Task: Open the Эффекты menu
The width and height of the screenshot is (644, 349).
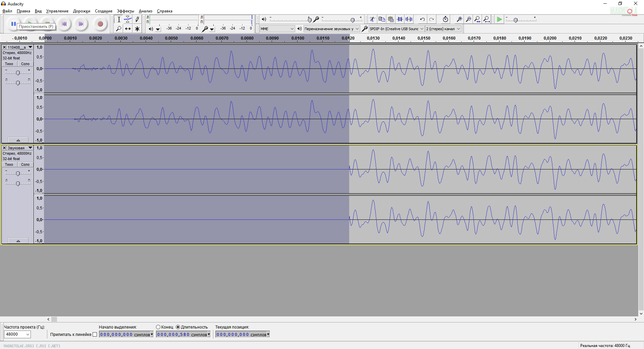Action: click(x=125, y=11)
